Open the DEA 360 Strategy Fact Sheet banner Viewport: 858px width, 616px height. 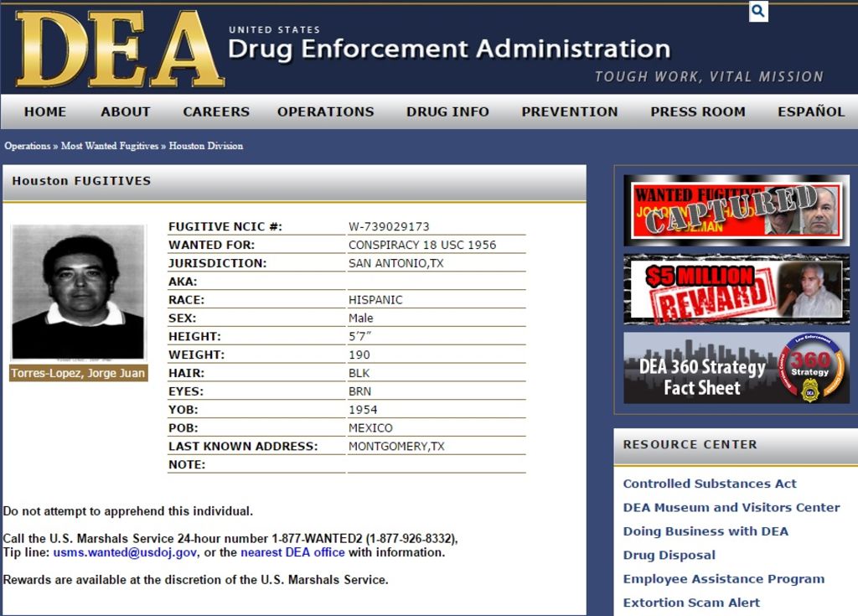coord(736,368)
